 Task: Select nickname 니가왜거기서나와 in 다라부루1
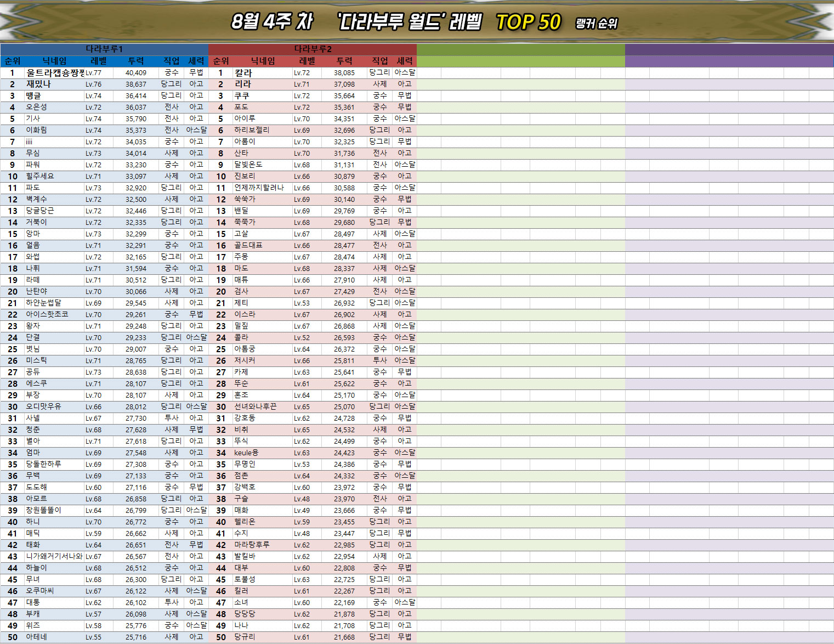tap(54, 556)
